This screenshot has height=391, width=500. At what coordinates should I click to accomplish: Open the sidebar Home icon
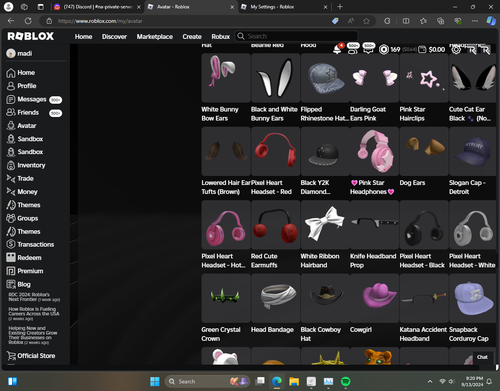coord(11,73)
